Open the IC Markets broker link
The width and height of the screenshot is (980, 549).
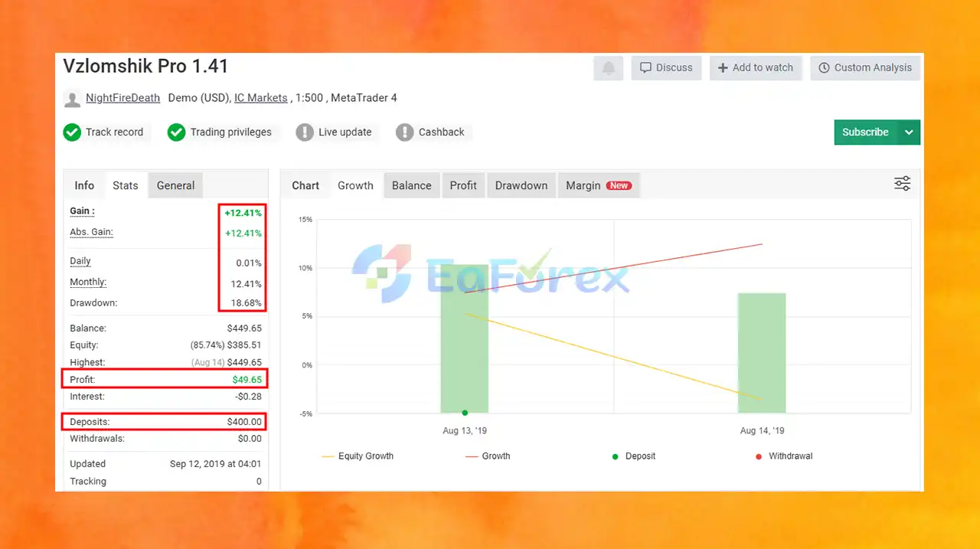tap(261, 98)
